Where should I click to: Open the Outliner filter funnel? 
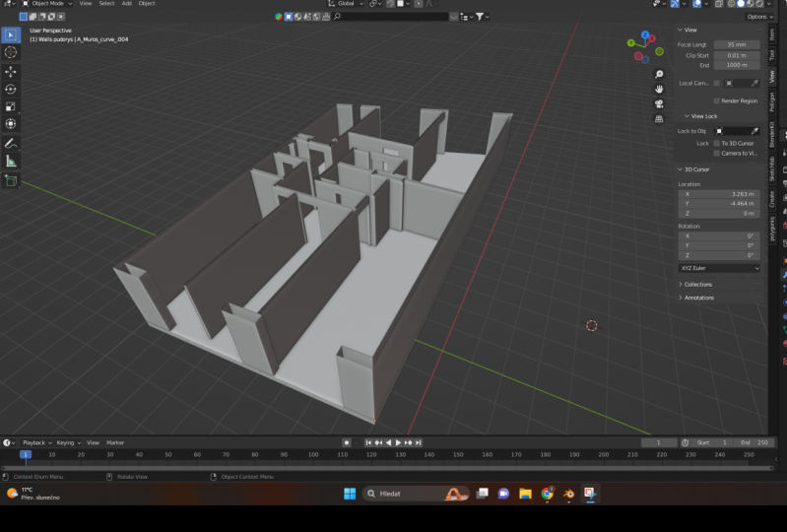click(x=482, y=17)
